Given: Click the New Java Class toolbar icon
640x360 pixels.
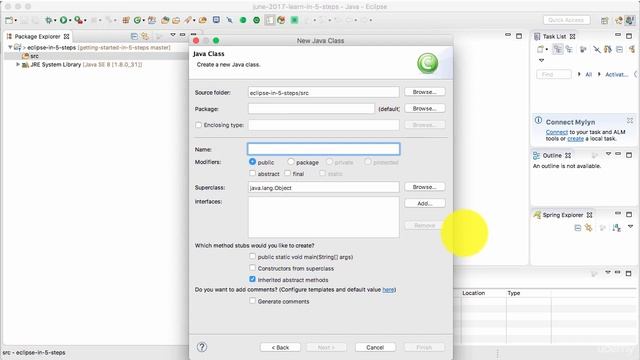Looking at the screenshot, I should pos(138,20).
